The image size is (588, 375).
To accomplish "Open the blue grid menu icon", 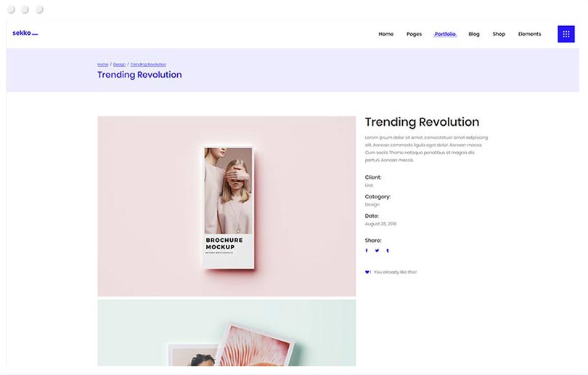I will tap(565, 34).
